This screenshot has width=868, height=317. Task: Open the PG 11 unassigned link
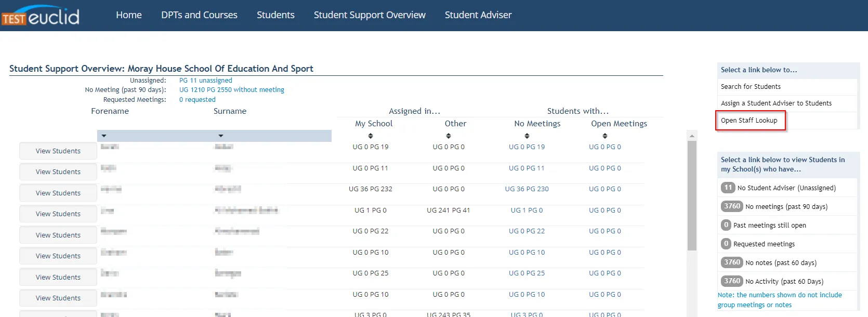pyautogui.click(x=206, y=81)
